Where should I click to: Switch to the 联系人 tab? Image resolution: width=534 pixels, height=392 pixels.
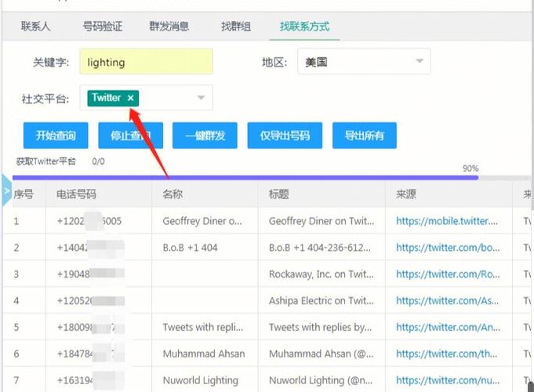tap(35, 26)
